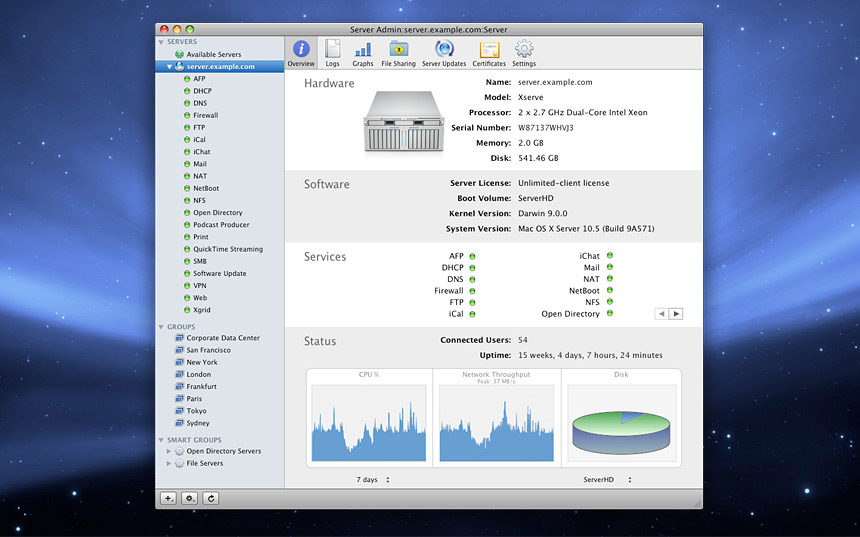The width and height of the screenshot is (860, 537).
Task: Select Open Directory service in sidebar
Action: (218, 212)
